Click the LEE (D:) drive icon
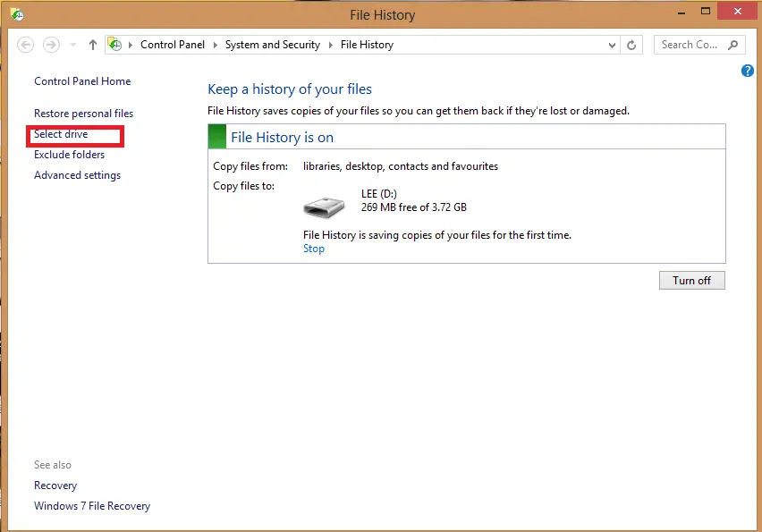This screenshot has width=762, height=532. point(324,207)
